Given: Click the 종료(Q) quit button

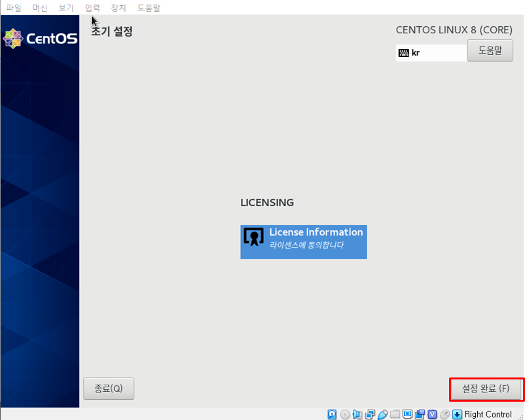Looking at the screenshot, I should (109, 389).
